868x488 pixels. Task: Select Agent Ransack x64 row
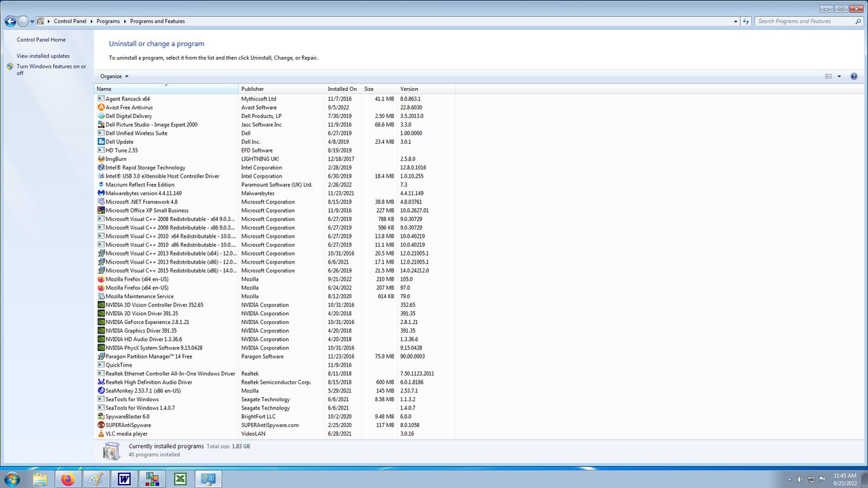coord(275,99)
